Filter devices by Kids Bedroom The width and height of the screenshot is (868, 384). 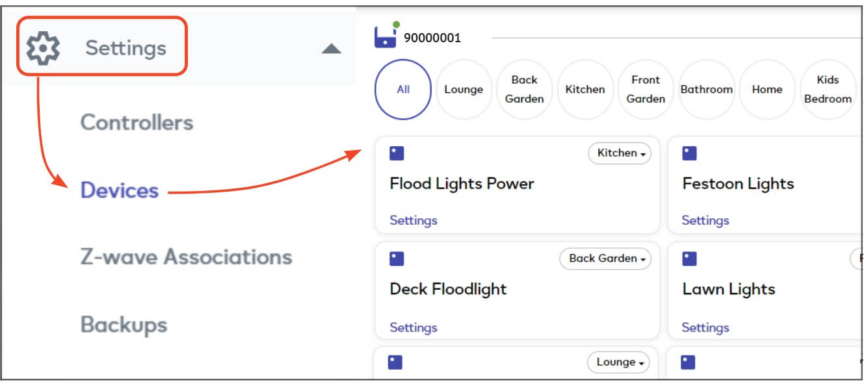(x=828, y=90)
